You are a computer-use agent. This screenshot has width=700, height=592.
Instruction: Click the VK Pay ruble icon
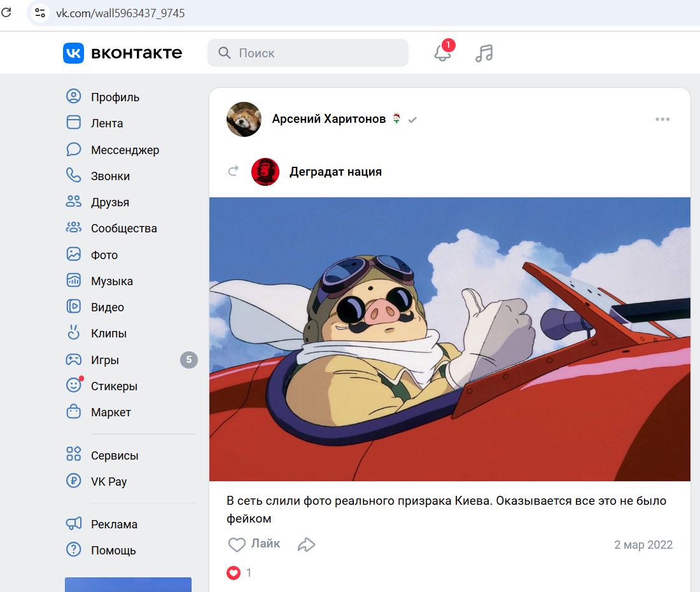(x=74, y=481)
